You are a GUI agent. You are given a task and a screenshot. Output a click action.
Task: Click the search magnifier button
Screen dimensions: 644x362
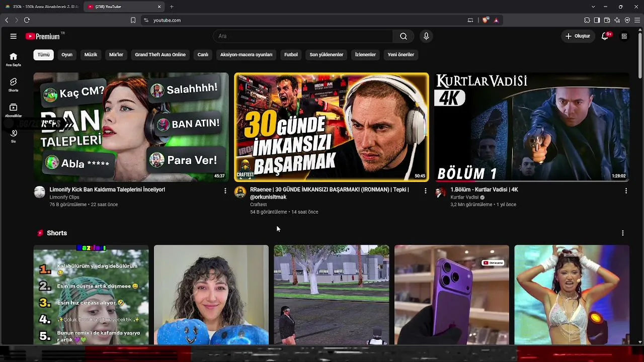tap(404, 36)
